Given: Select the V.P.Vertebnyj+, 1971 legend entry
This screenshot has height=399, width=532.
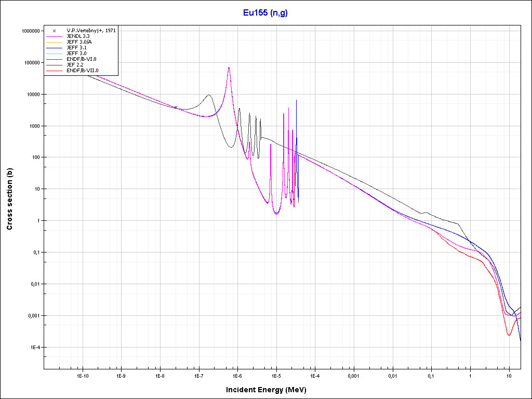Looking at the screenshot, I should coord(91,31).
